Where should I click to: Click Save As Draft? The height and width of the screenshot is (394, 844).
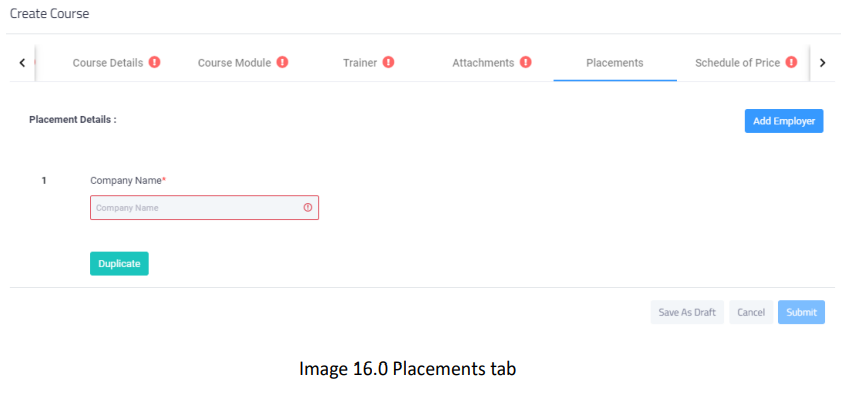pos(687,312)
